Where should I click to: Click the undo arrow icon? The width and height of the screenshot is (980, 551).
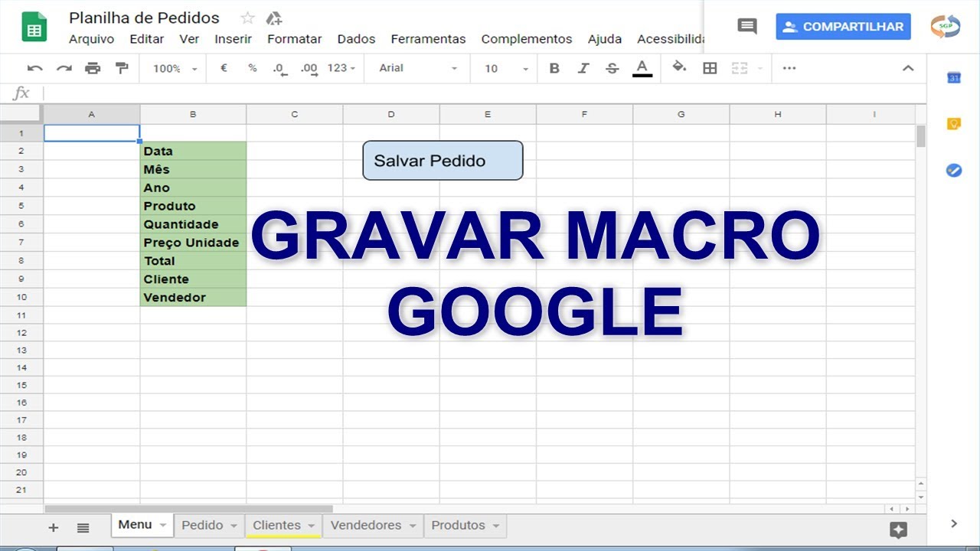pyautogui.click(x=34, y=68)
